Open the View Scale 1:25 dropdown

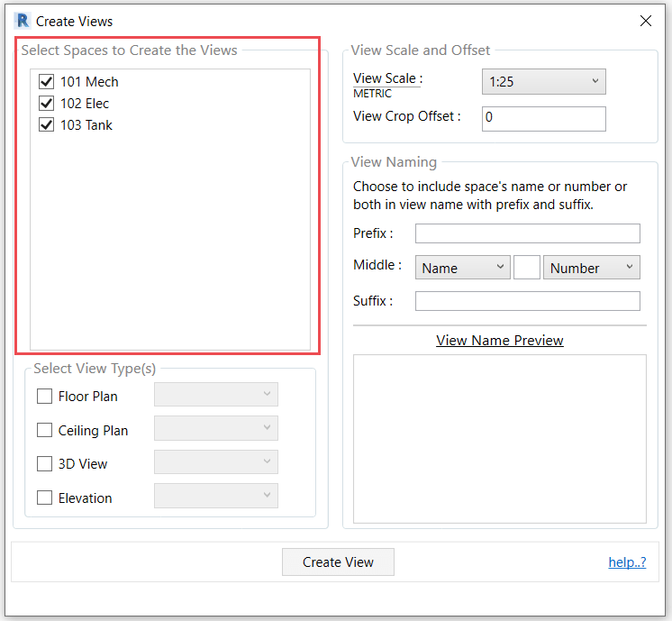543,82
